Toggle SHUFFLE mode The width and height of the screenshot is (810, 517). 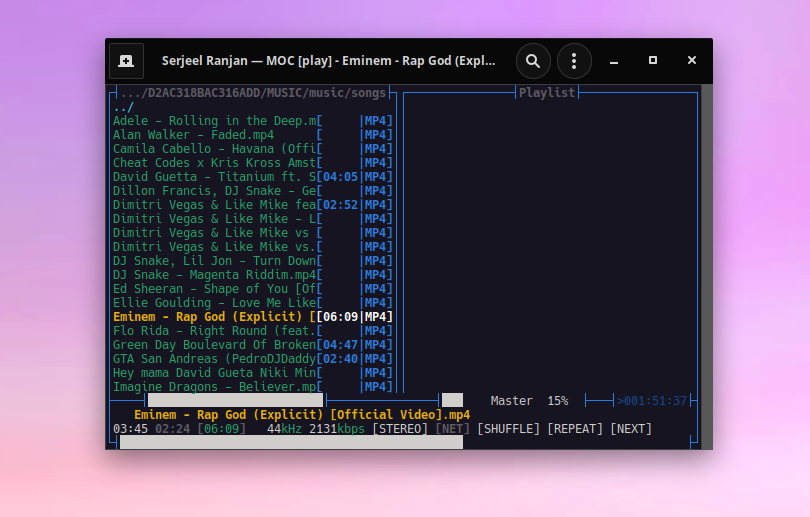click(508, 429)
